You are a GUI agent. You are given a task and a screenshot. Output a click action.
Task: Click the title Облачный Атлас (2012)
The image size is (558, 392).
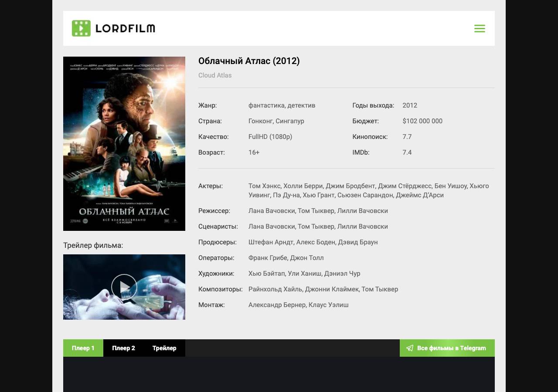click(x=249, y=61)
